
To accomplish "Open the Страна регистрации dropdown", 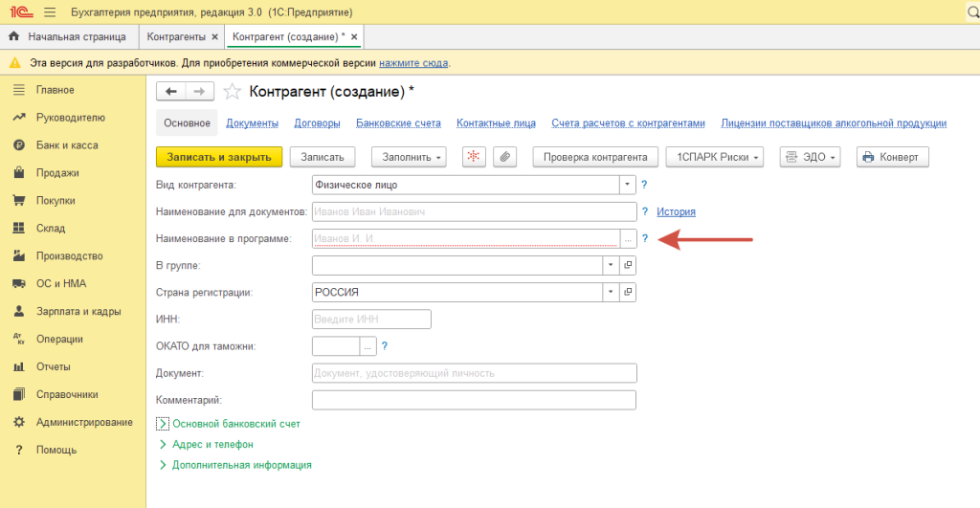I will 610,292.
